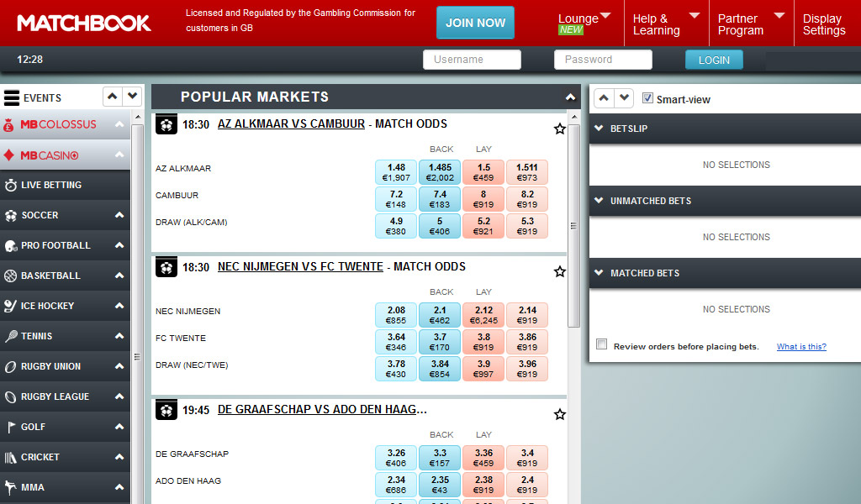Click the MB Colossus money bag icon

coord(8,125)
